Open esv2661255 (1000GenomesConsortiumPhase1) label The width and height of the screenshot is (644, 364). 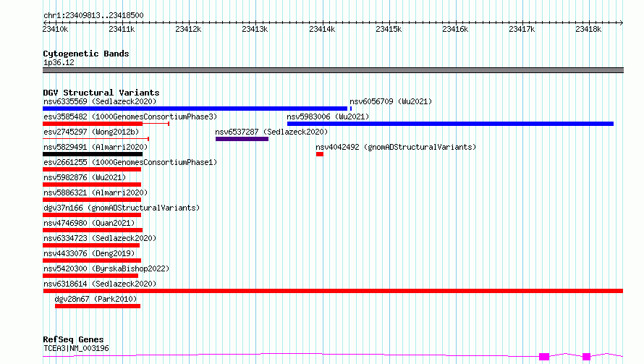click(x=130, y=162)
